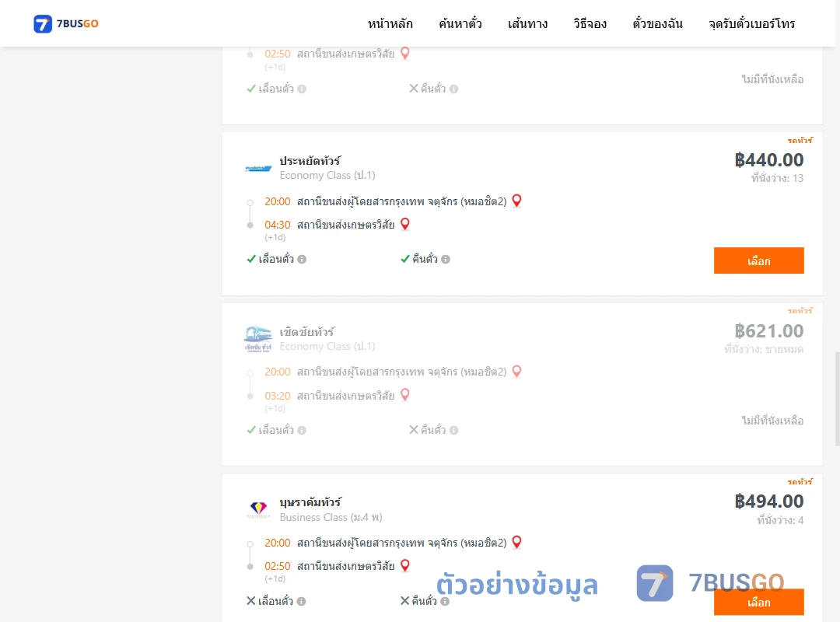This screenshot has height=622, width=840.
Task: Open map pin for ประหยัดทัวร์ 20:00 departure station
Action: [x=516, y=201]
